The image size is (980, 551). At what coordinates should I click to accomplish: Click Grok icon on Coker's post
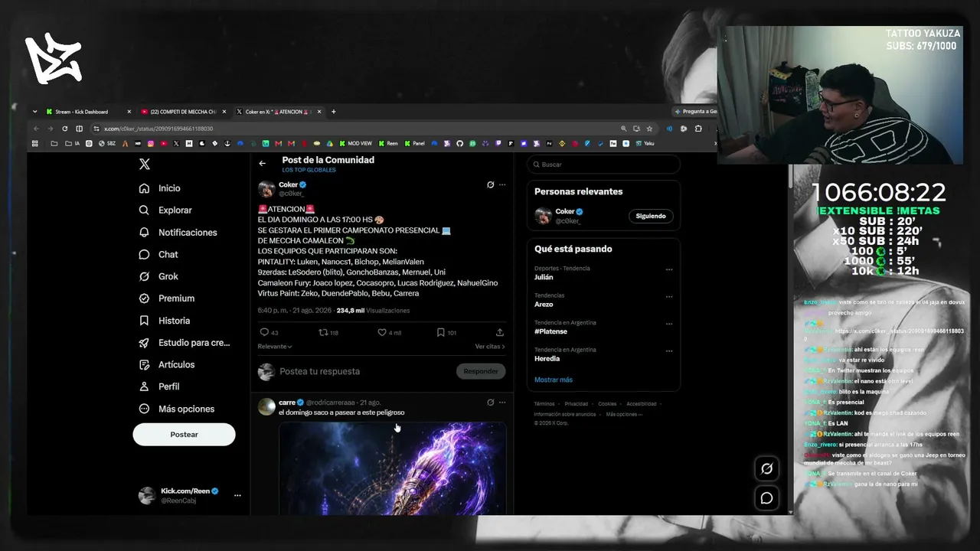491,184
